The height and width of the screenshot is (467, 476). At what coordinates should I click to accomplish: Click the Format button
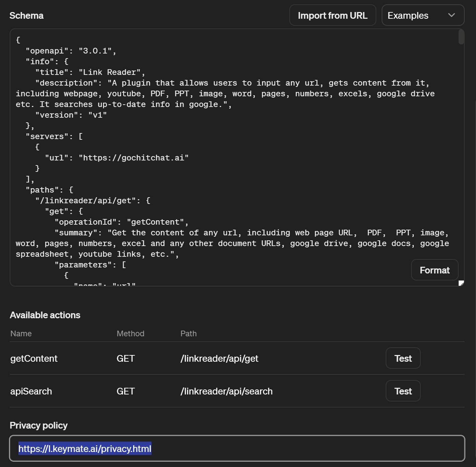coord(434,270)
